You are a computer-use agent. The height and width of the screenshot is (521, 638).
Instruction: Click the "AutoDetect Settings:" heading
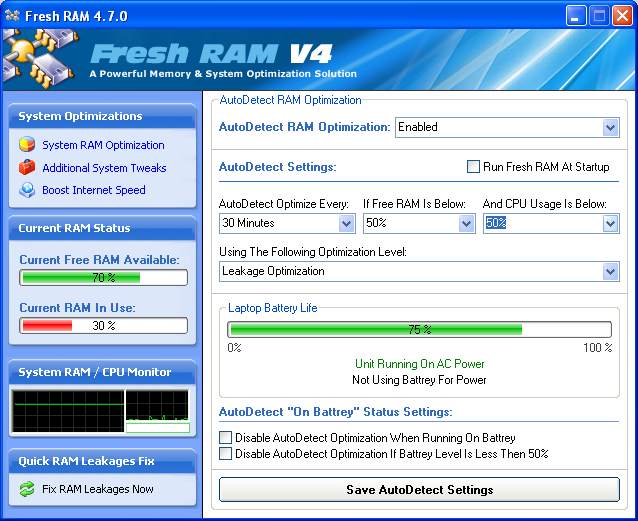(278, 167)
